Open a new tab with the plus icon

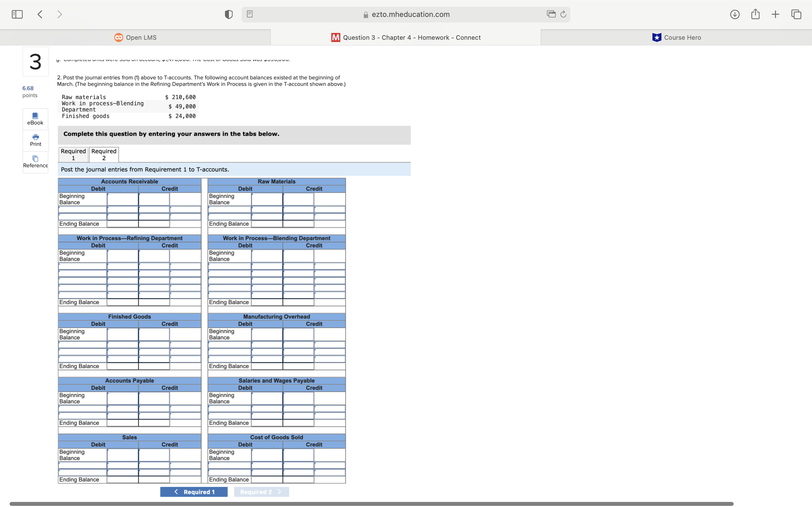[x=775, y=14]
